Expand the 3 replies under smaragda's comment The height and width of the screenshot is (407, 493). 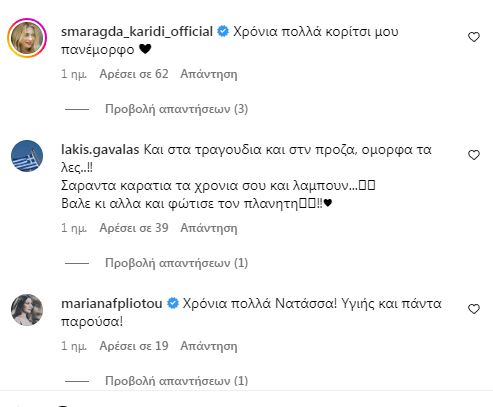point(176,109)
